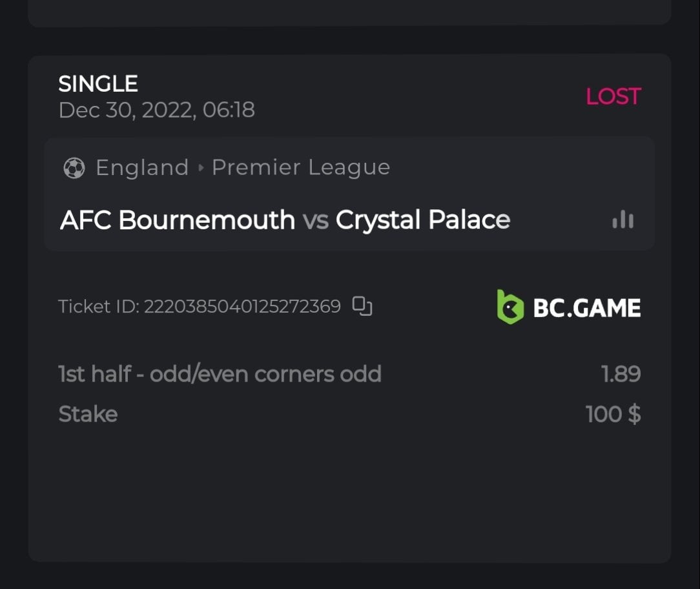Click the 1.89 odds value

pyautogui.click(x=621, y=374)
